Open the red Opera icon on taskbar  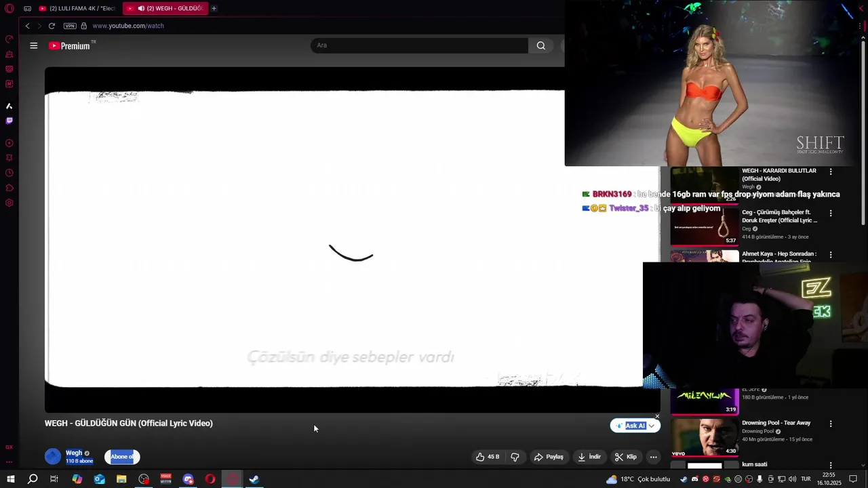(x=210, y=479)
